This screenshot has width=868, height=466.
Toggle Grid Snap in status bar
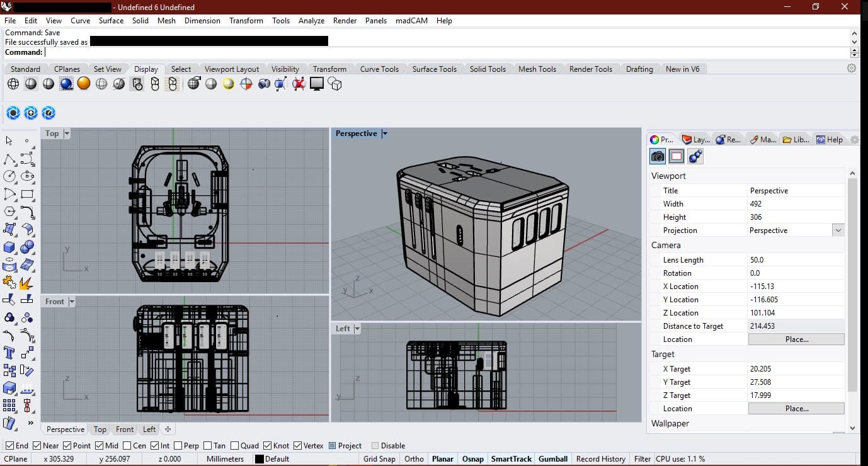(379, 459)
